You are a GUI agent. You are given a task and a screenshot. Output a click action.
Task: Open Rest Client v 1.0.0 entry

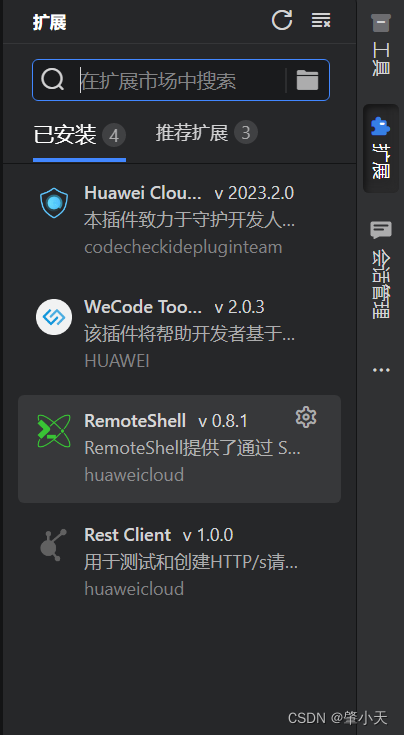tap(179, 562)
